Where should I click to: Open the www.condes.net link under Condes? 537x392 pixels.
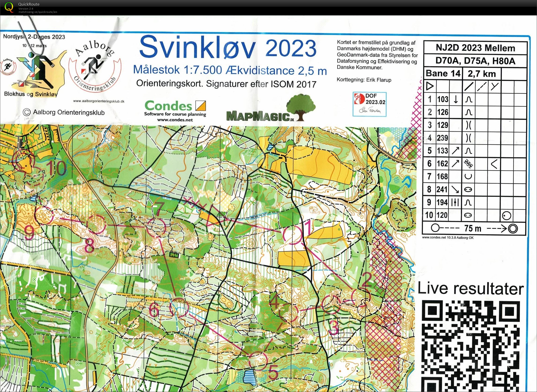tap(175, 119)
